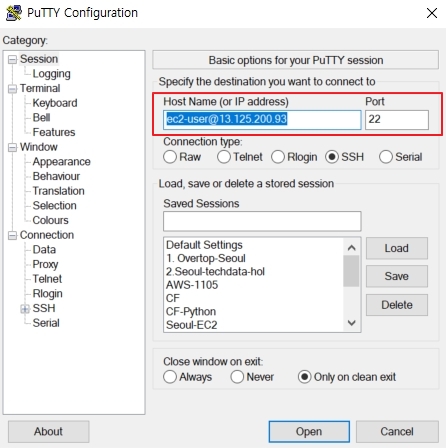The height and width of the screenshot is (448, 446).
Task: Select Default Settings in the sessions list
Action: coord(204,245)
